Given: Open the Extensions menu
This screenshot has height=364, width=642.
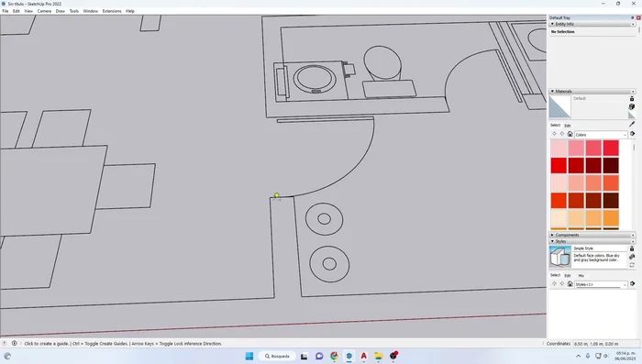Looking at the screenshot, I should 112,11.
